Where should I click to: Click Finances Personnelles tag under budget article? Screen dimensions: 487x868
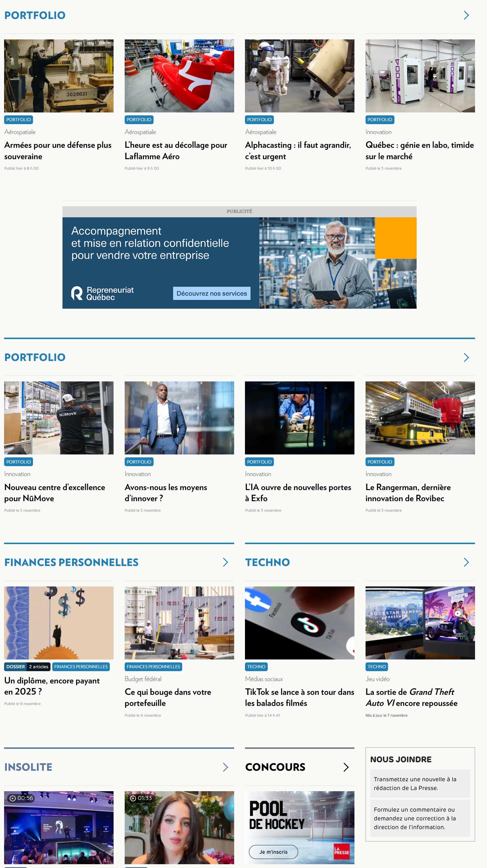[153, 666]
